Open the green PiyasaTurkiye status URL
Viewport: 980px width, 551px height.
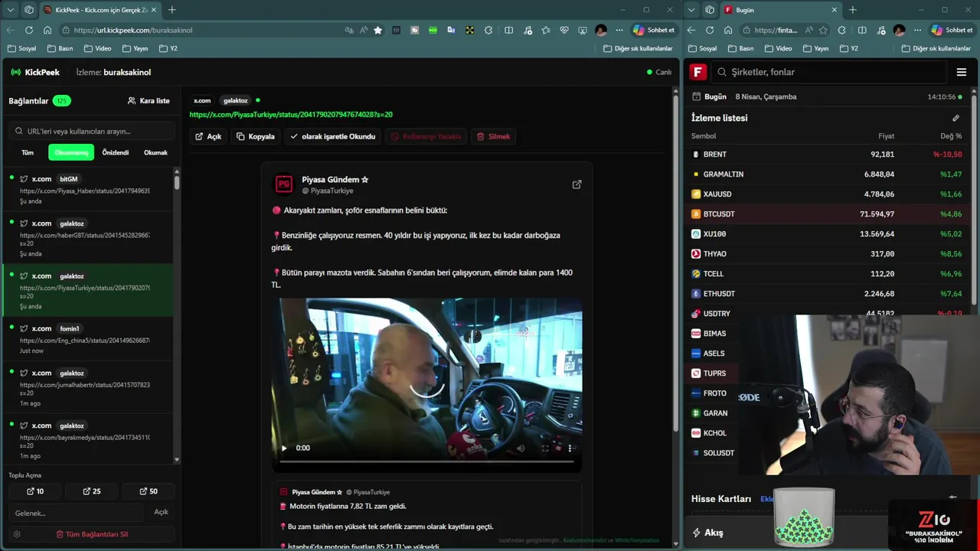click(291, 115)
